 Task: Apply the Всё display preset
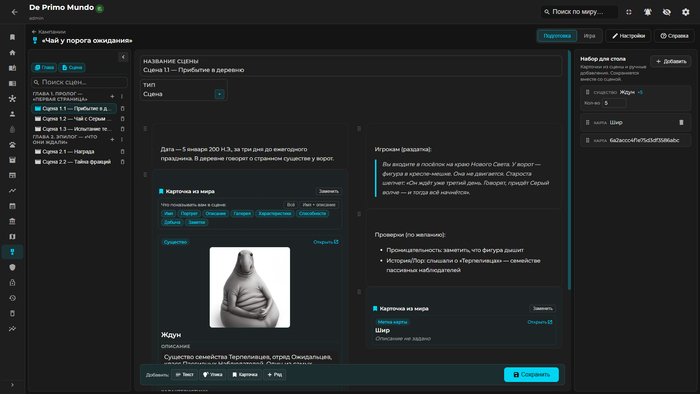click(x=291, y=205)
